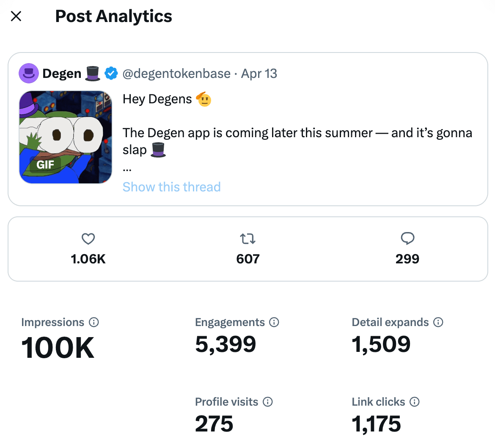Click the Hey Degens post text
This screenshot has height=448, width=495.
point(157,99)
